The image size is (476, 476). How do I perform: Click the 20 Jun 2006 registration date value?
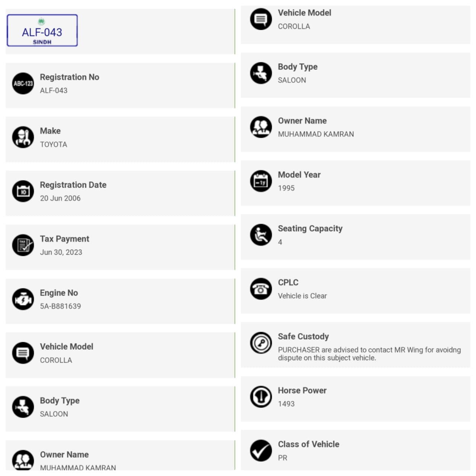point(60,198)
